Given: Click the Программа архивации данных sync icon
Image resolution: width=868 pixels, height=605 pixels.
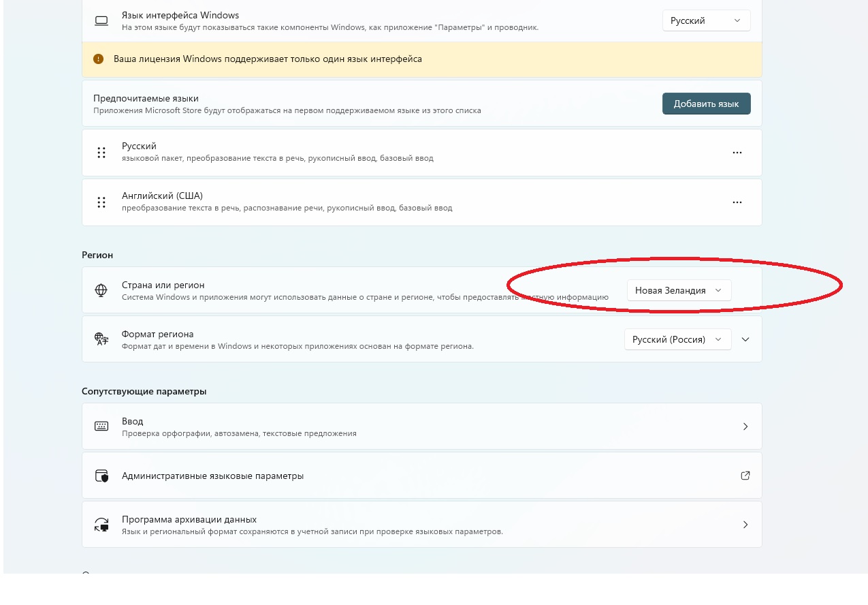Looking at the screenshot, I should click(101, 525).
